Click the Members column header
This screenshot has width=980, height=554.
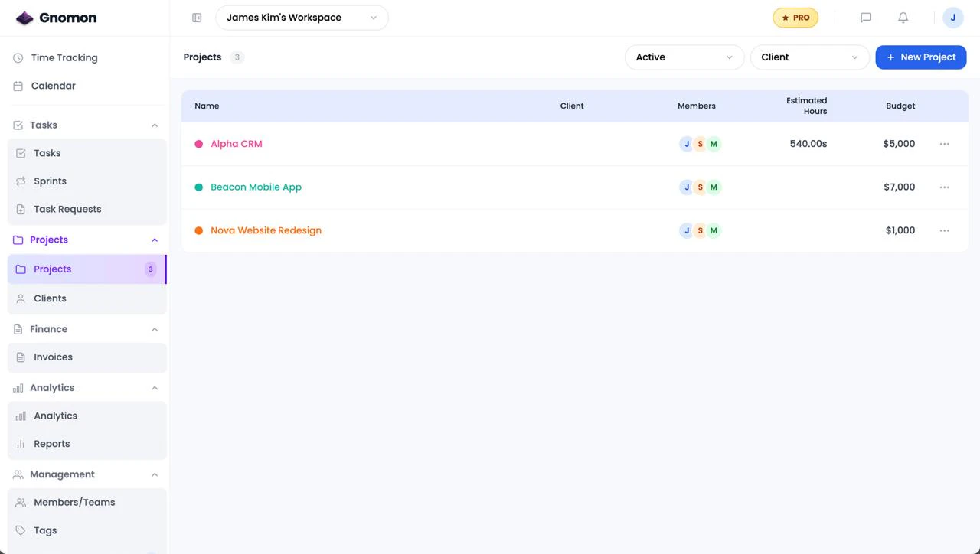[x=697, y=106]
